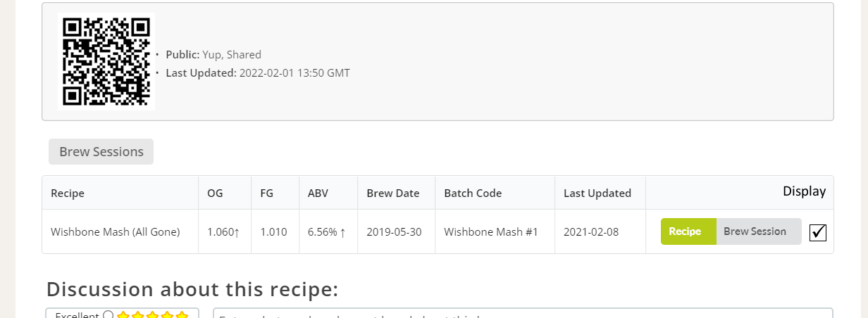Image resolution: width=868 pixels, height=318 pixels.
Task: Click the Display column header
Action: (804, 191)
